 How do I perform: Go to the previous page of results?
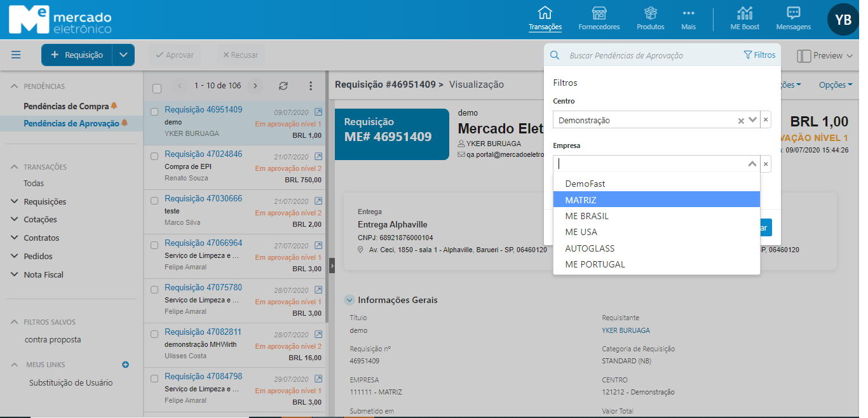[x=180, y=86]
